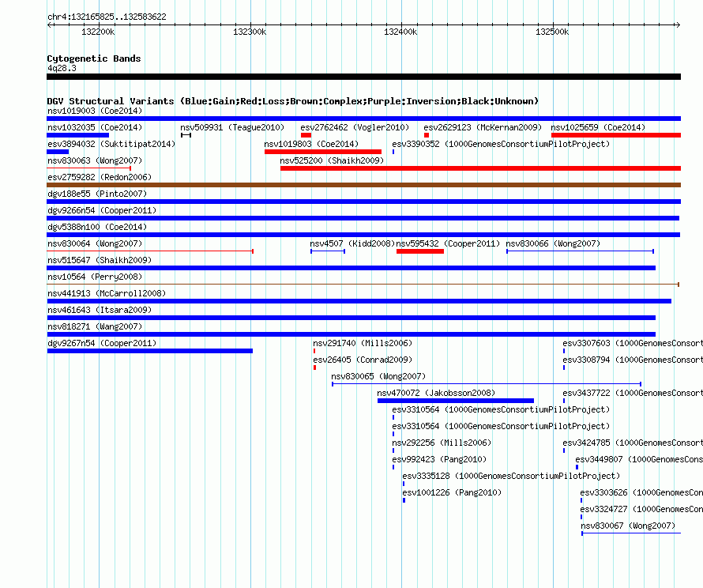
Task: Select the esv1001226 (Pang2010) blue tick
Action: click(404, 500)
